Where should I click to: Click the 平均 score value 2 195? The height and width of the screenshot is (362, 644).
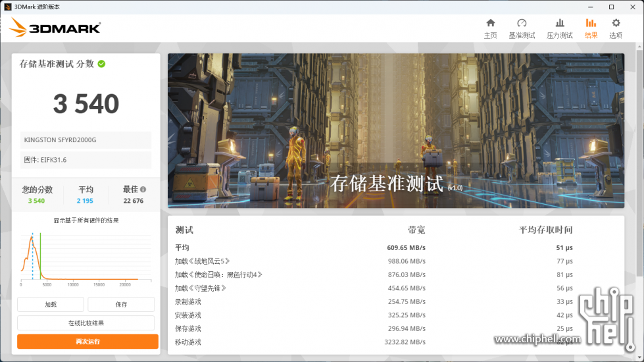85,201
